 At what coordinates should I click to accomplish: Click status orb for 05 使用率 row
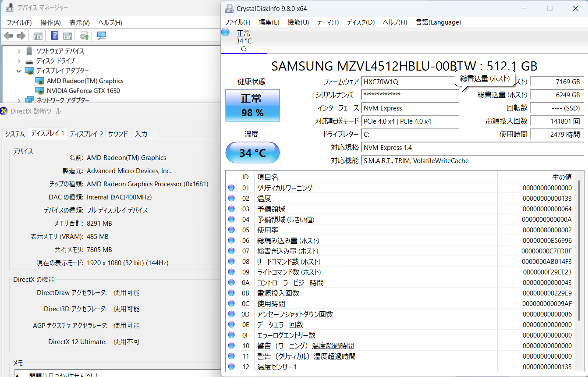[x=231, y=230]
